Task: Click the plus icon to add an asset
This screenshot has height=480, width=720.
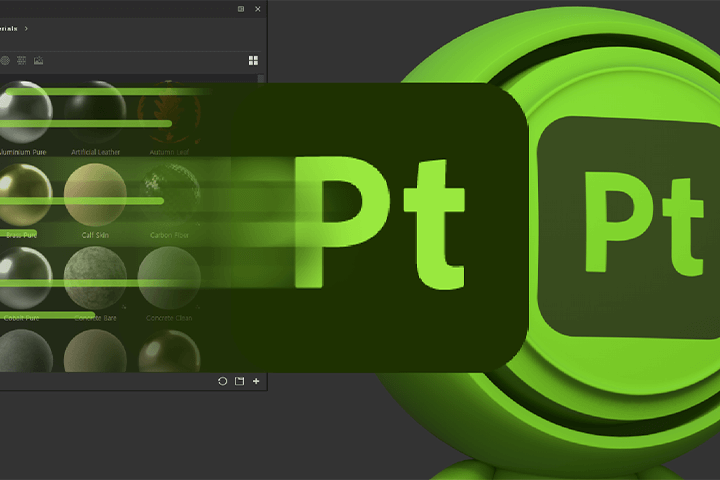Action: tap(256, 381)
